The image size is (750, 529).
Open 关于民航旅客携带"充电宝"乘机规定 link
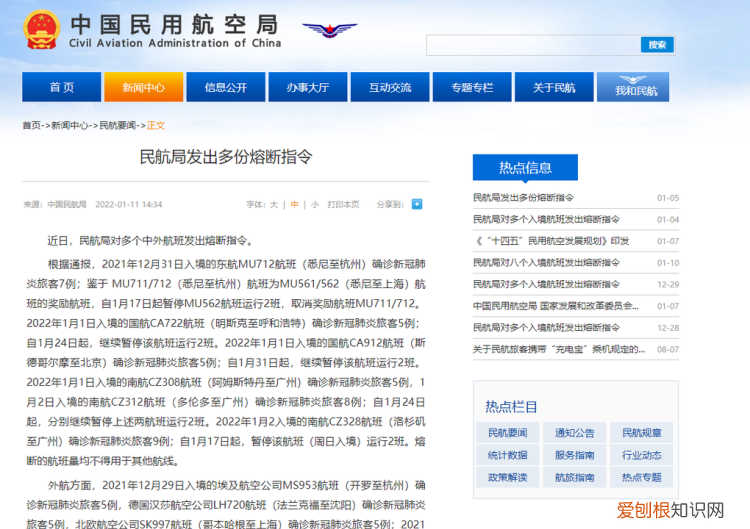point(559,349)
